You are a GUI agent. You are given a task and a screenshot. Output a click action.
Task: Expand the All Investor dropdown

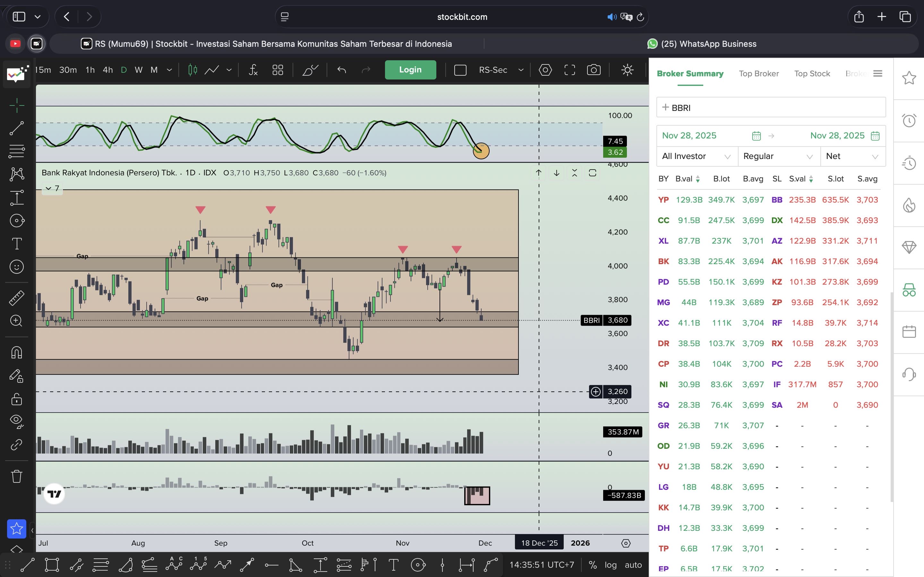click(x=697, y=156)
